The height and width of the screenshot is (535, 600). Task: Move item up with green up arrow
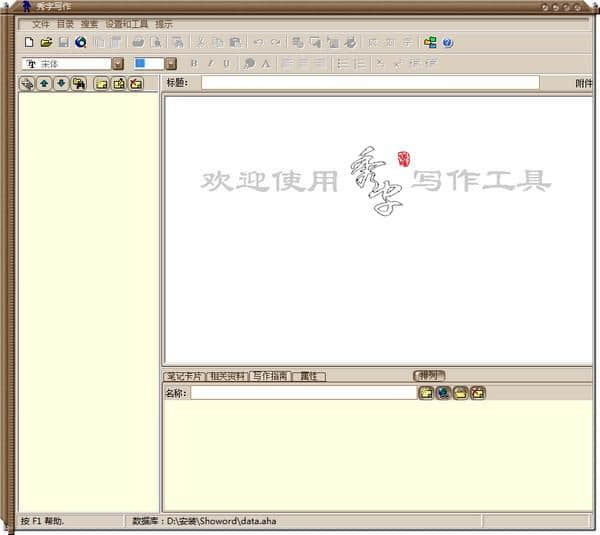[x=45, y=83]
